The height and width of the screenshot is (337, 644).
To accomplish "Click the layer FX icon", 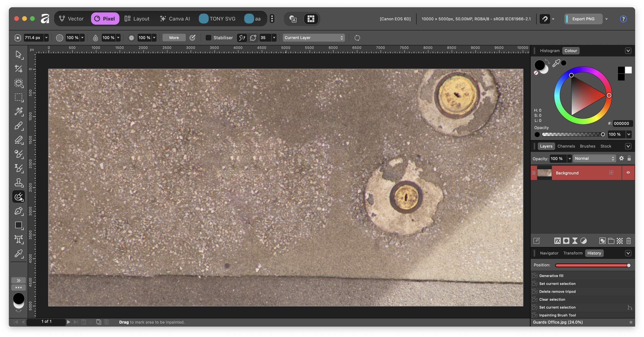I will (x=557, y=241).
